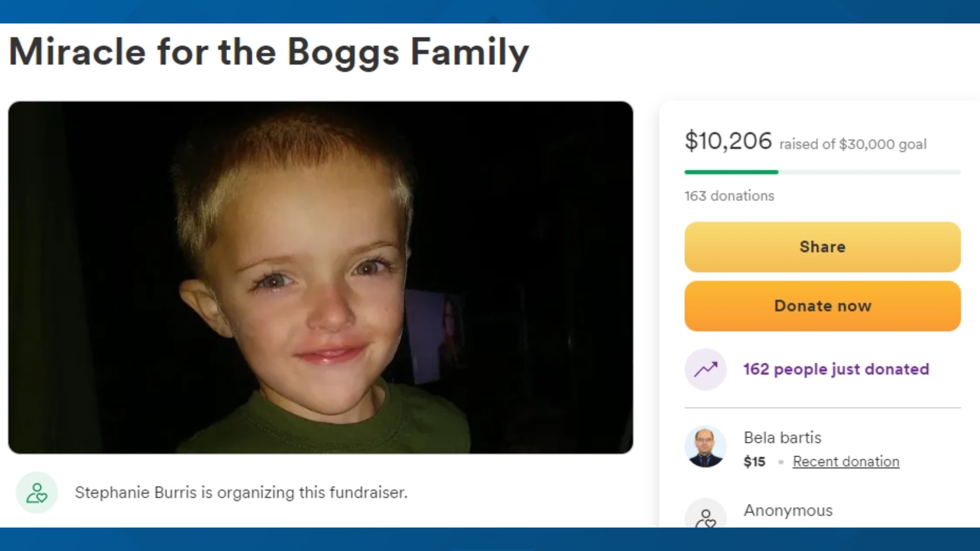
Task: Click the organizer heart-person icon
Action: pyautogui.click(x=37, y=493)
